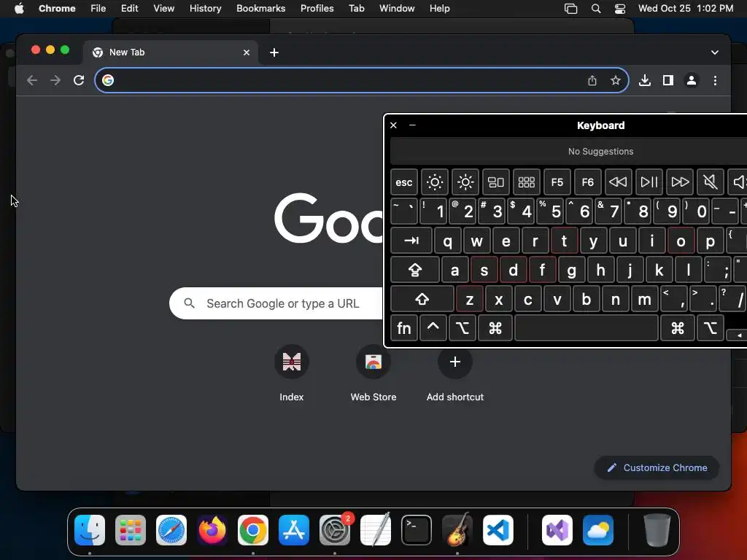Minimize the Keyboard panel
This screenshot has height=560, width=747.
(413, 125)
